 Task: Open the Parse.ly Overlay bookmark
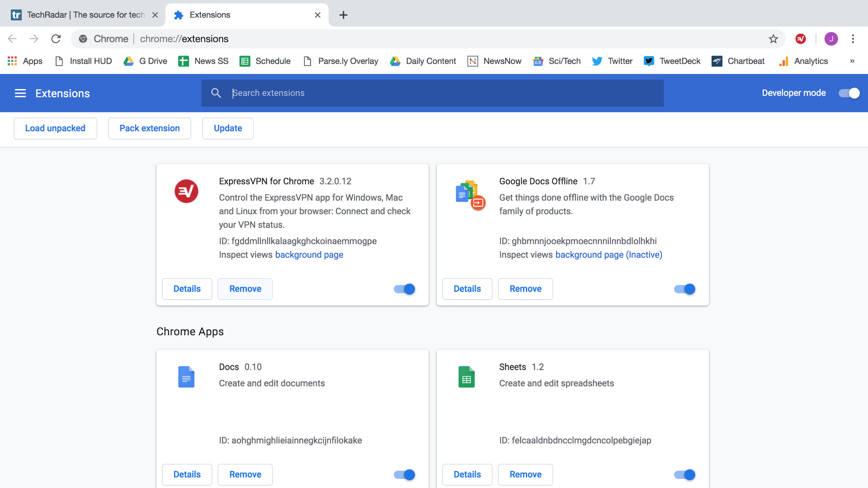point(341,61)
